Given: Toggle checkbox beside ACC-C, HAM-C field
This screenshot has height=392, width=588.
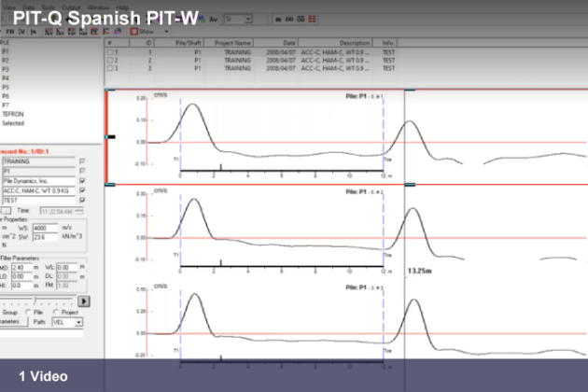Looking at the screenshot, I should [82, 190].
